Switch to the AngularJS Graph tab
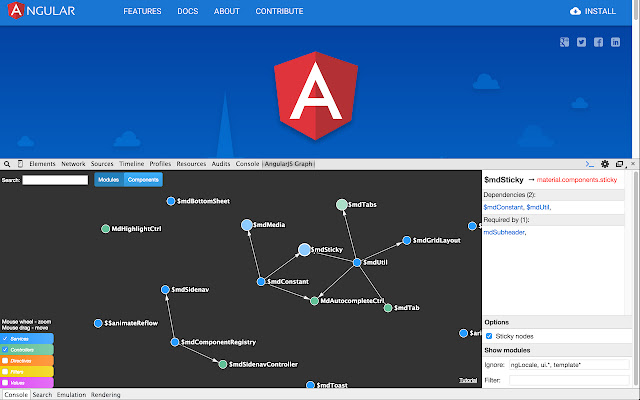 (289, 163)
